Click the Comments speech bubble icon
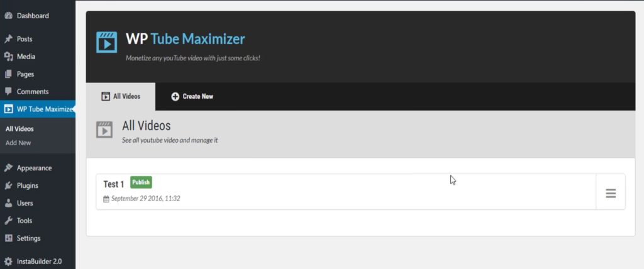The height and width of the screenshot is (269, 644). point(8,92)
